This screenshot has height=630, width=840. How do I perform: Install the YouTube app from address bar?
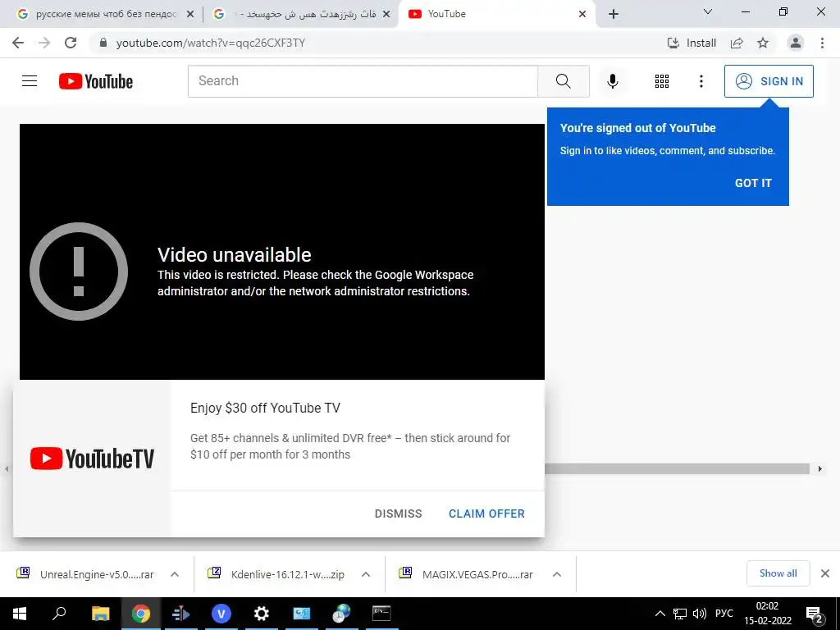tap(691, 43)
